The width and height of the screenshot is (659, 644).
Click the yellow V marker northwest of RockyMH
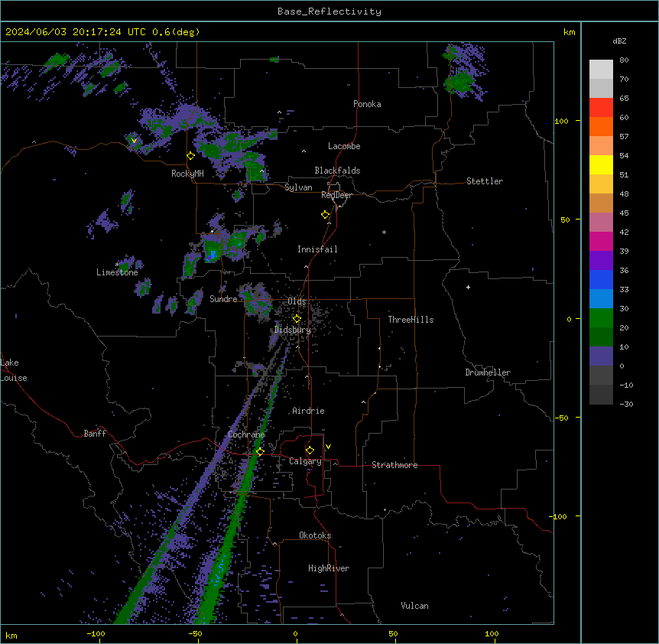point(134,141)
